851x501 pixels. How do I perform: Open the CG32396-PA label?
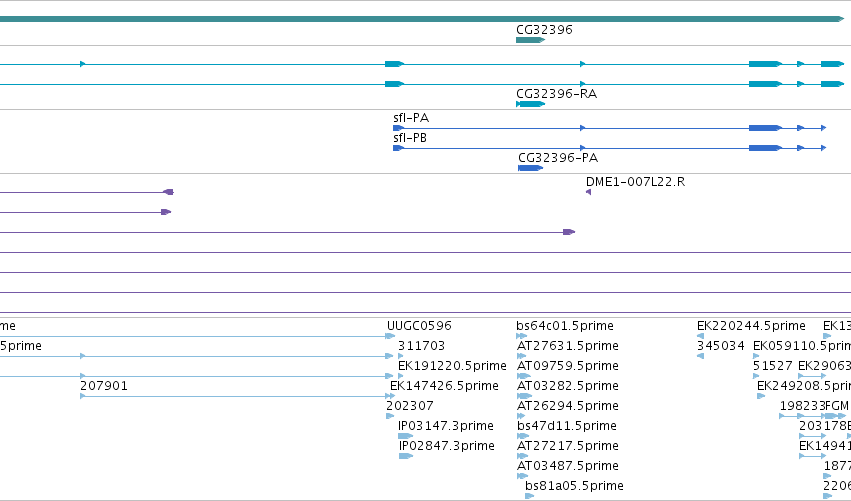558,158
